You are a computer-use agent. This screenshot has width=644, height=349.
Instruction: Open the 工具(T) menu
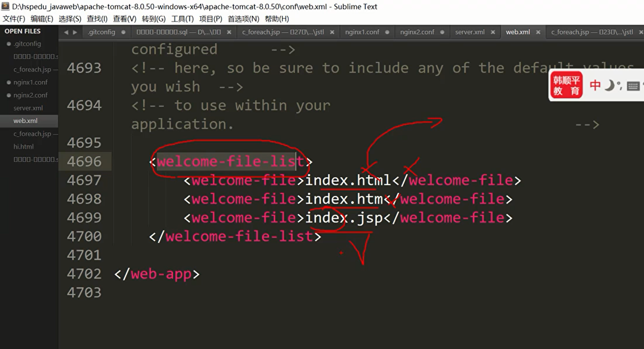click(x=182, y=19)
